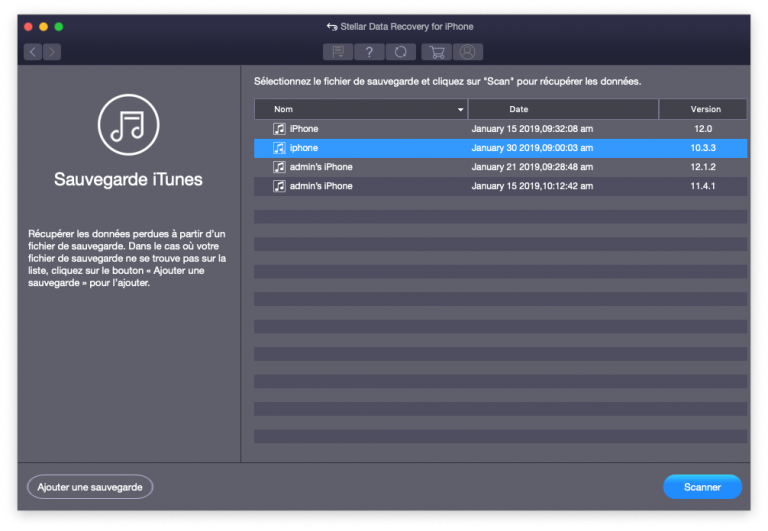Click version value 12.0
Screen dimensions: 768x531
(703, 129)
